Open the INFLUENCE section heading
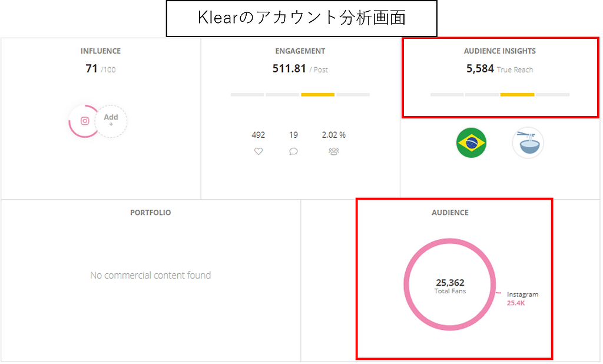The image size is (603, 364). click(x=101, y=51)
